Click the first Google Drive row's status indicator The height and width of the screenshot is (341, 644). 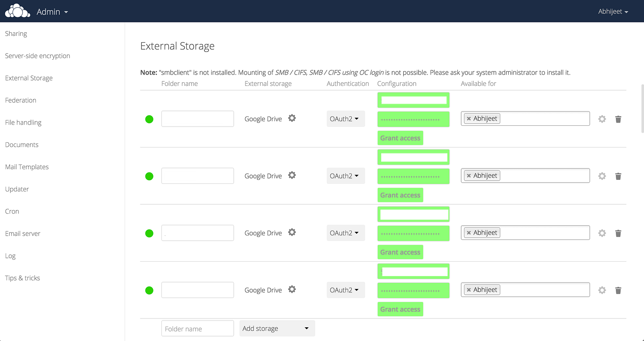[149, 119]
